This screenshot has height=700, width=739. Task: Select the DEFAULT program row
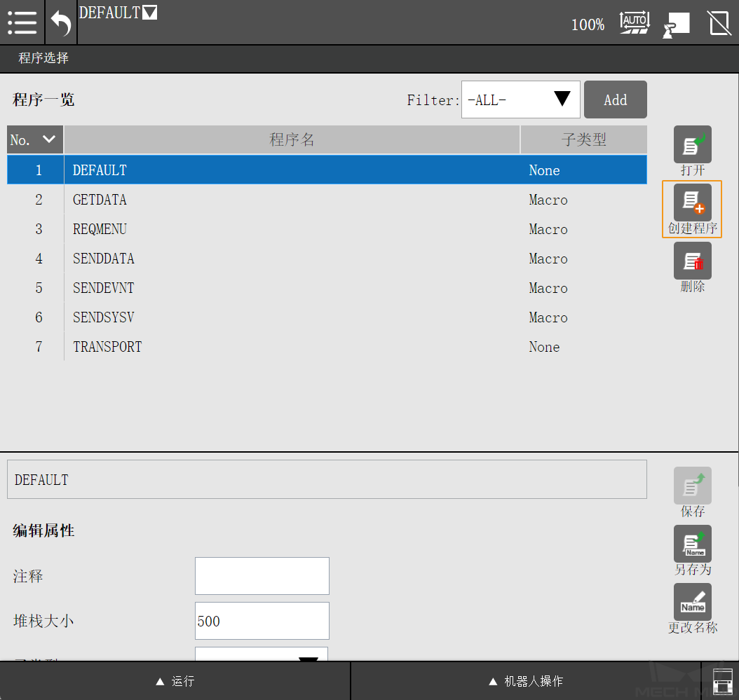point(327,170)
